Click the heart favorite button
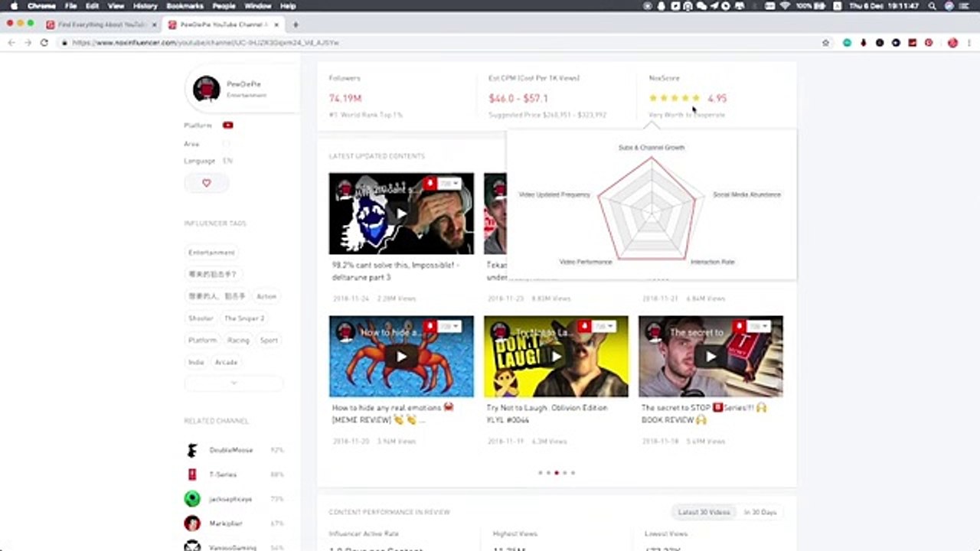This screenshot has width=980, height=551. [x=206, y=183]
